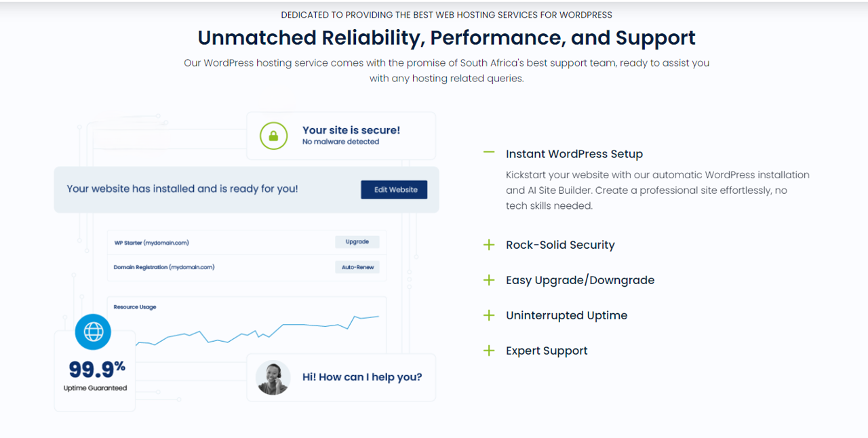Collapse the Instant WordPress Setup minus icon
Image resolution: width=868 pixels, height=438 pixels.
[489, 153]
